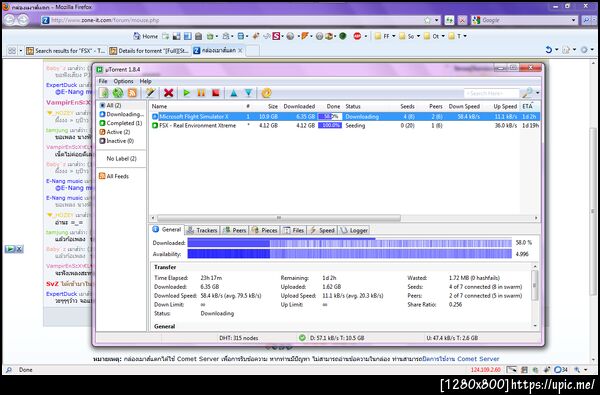The height and width of the screenshot is (395, 600).
Task: Click upload speed U: 47.4 kB/s status entry
Action: [452, 338]
